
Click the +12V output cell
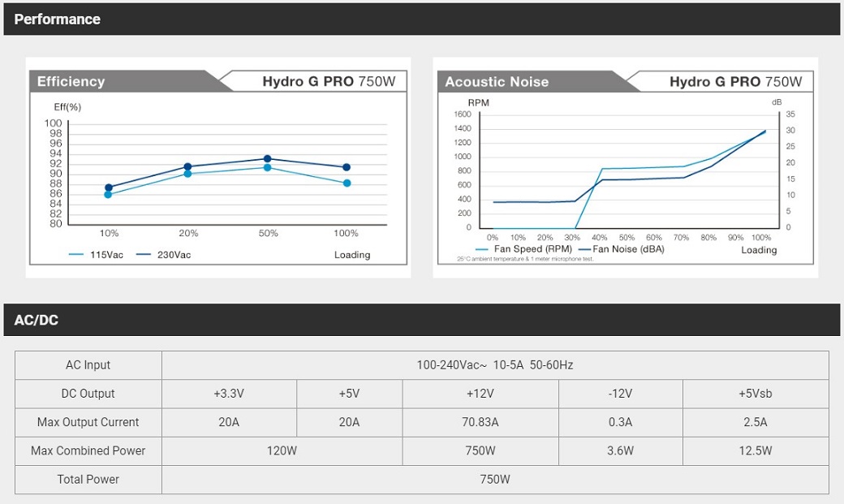point(480,394)
